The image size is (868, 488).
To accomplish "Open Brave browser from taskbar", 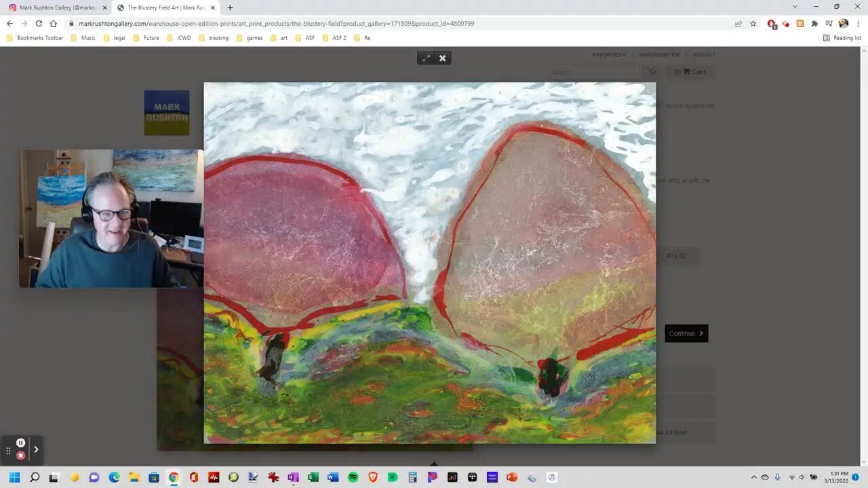I will pos(372,477).
